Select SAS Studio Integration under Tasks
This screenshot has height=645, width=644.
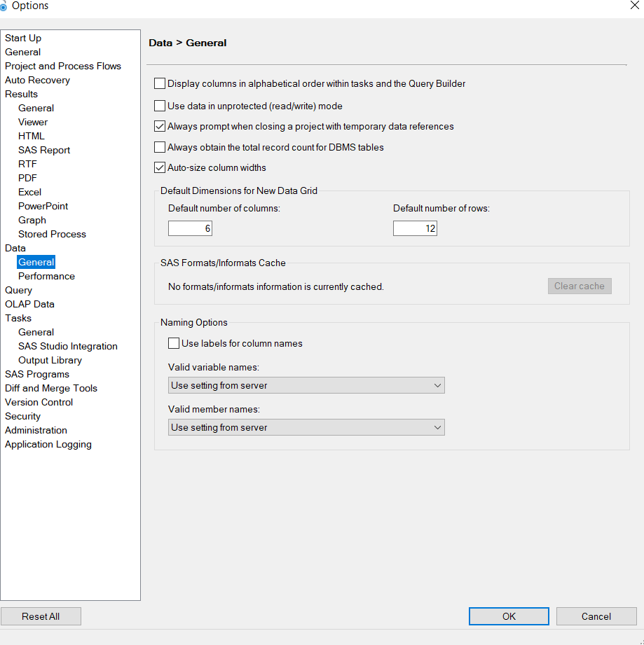[x=67, y=346]
